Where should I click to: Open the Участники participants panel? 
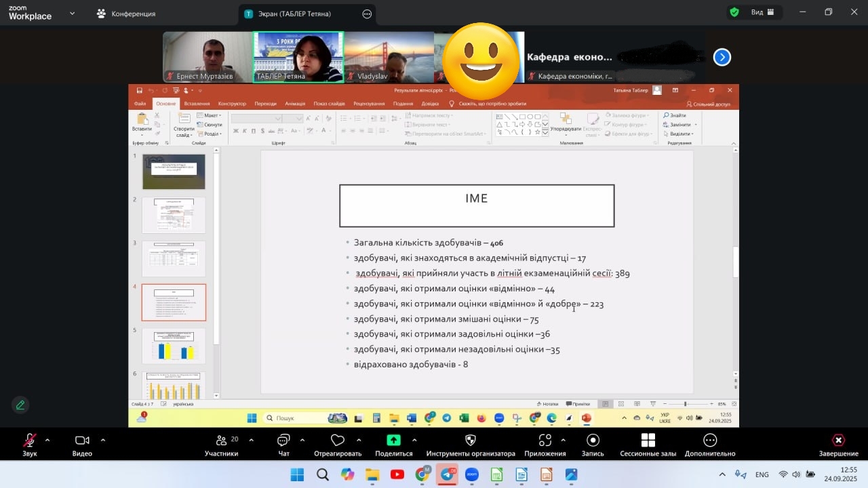coord(221,442)
